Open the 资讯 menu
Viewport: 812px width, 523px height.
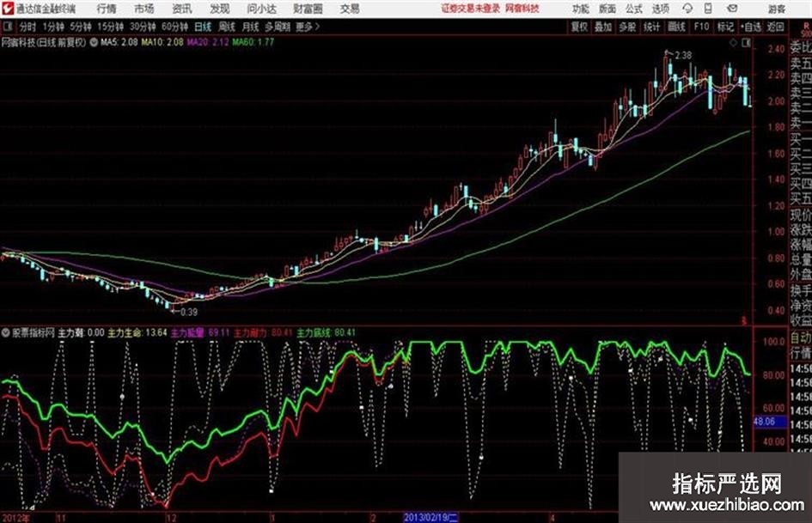click(182, 9)
